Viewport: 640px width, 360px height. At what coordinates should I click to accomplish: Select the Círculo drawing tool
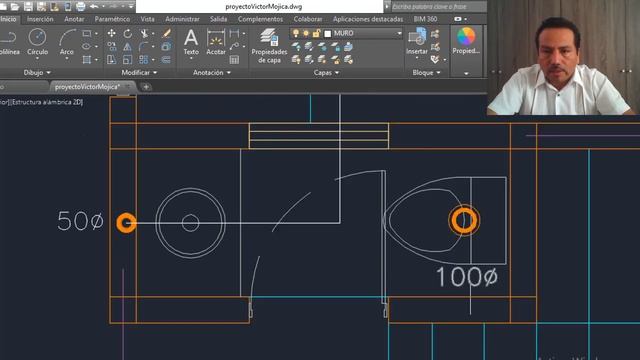click(x=37, y=41)
